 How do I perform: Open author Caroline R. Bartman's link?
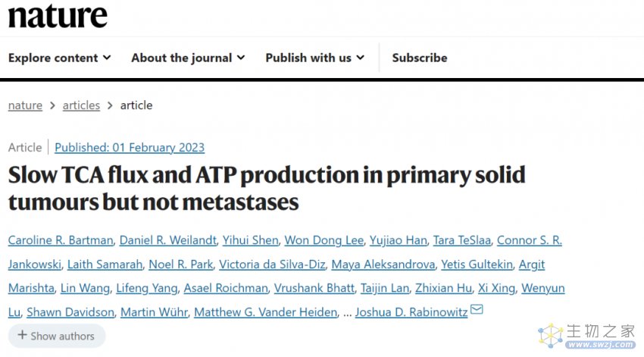coord(61,240)
